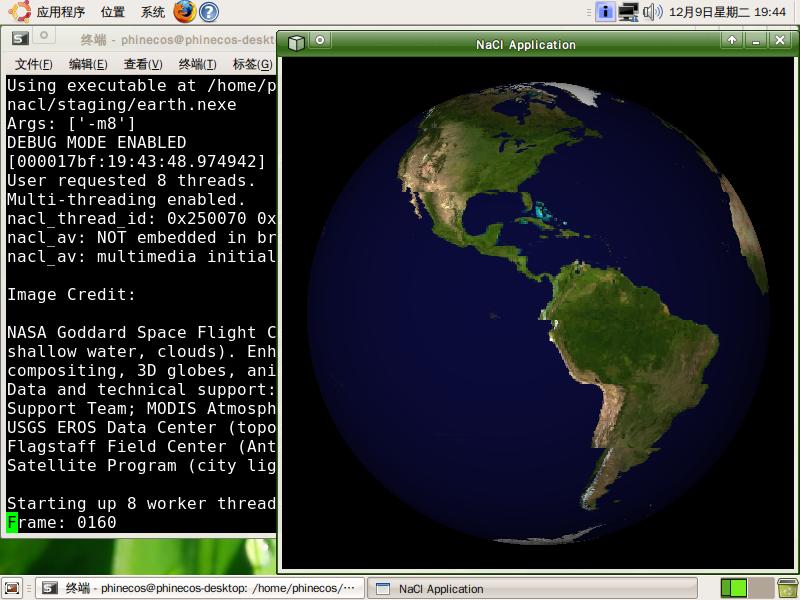This screenshot has width=800, height=600.
Task: Click the "Args: ['-m8']" terminal line
Action: [x=71, y=123]
